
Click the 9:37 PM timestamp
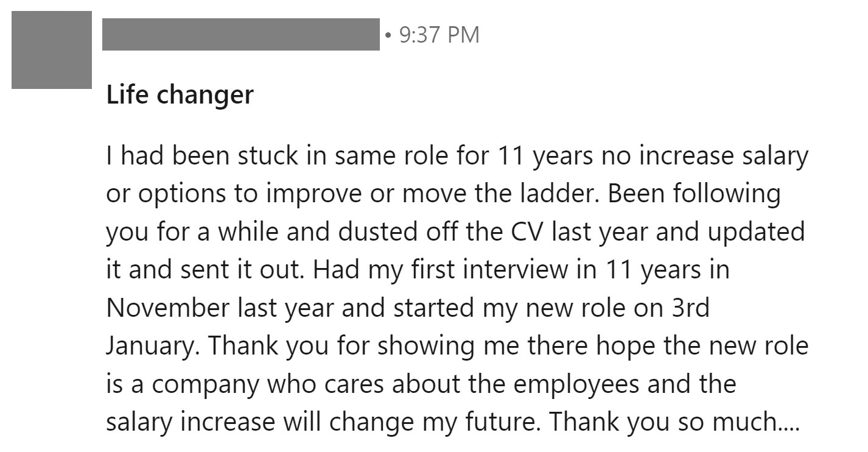439,35
